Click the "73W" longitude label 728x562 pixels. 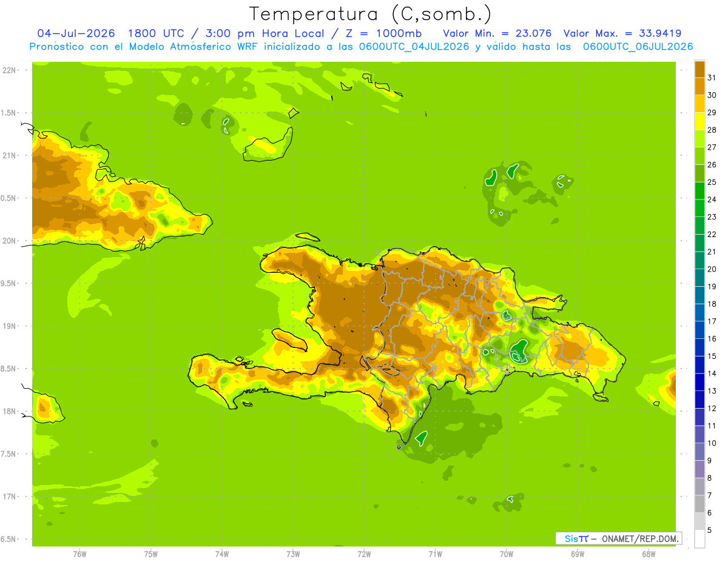[x=293, y=554]
